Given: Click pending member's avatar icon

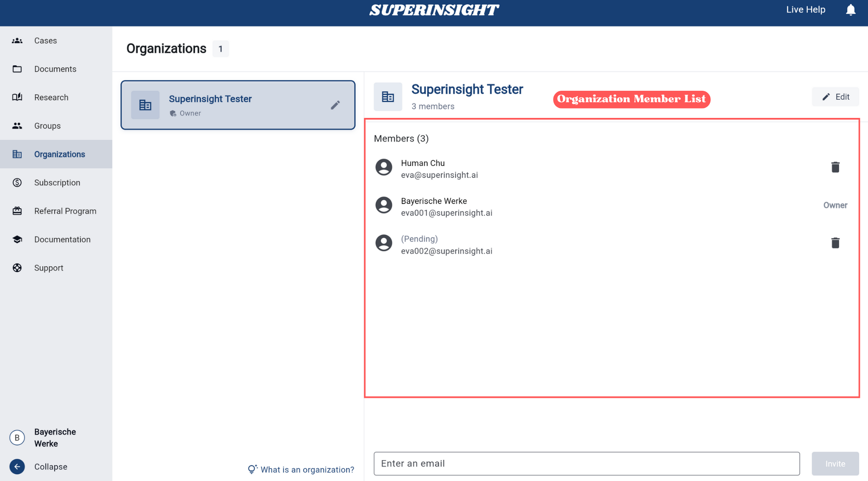Looking at the screenshot, I should tap(384, 243).
